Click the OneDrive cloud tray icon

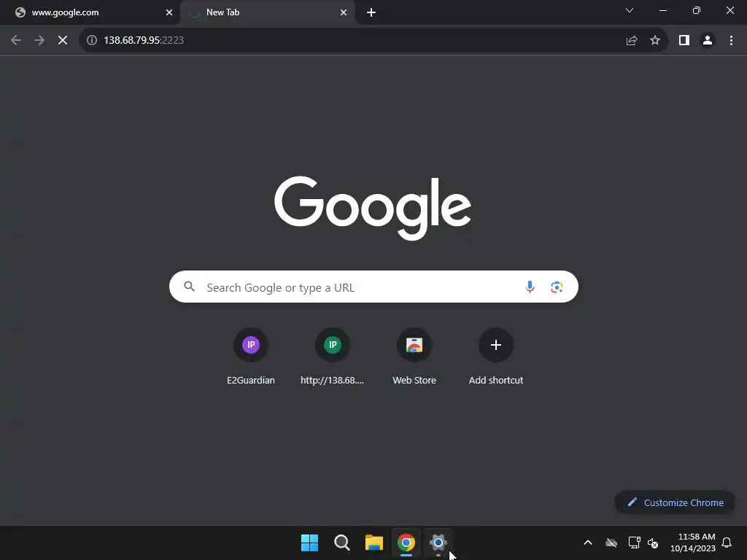pyautogui.click(x=611, y=542)
